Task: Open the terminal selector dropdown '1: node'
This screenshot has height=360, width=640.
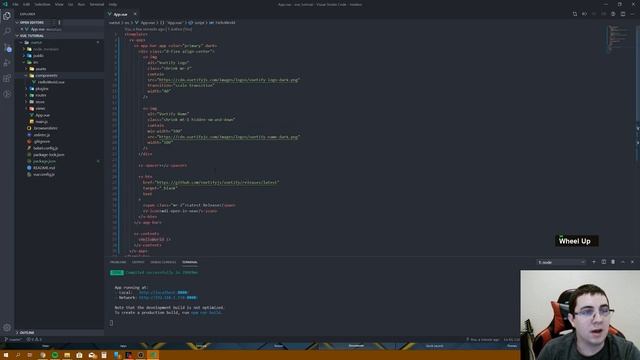Action: 561,262
